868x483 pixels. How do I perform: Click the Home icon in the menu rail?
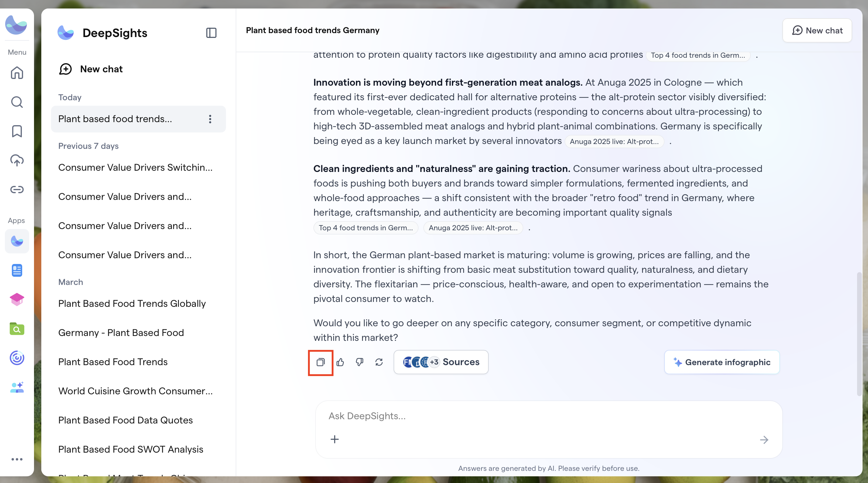17,73
